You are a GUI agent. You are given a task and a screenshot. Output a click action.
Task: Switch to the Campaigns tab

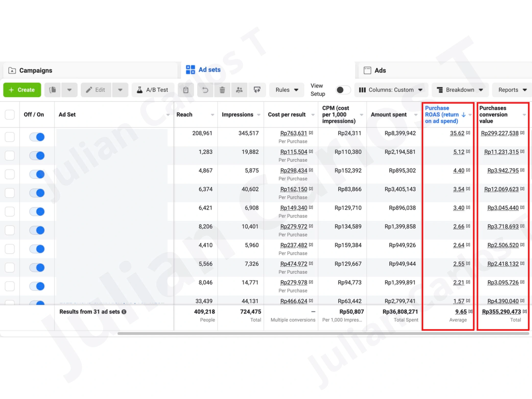point(90,71)
